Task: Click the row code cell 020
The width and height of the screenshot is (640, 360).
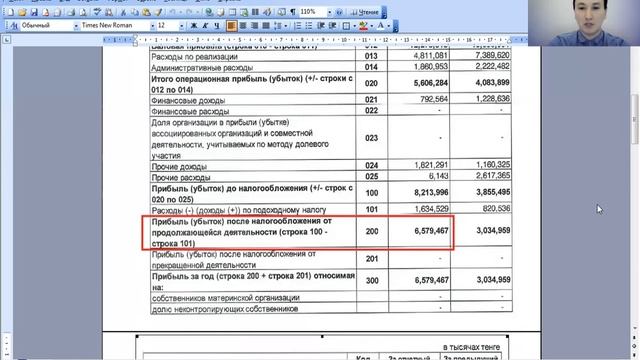Action: pyautogui.click(x=371, y=83)
